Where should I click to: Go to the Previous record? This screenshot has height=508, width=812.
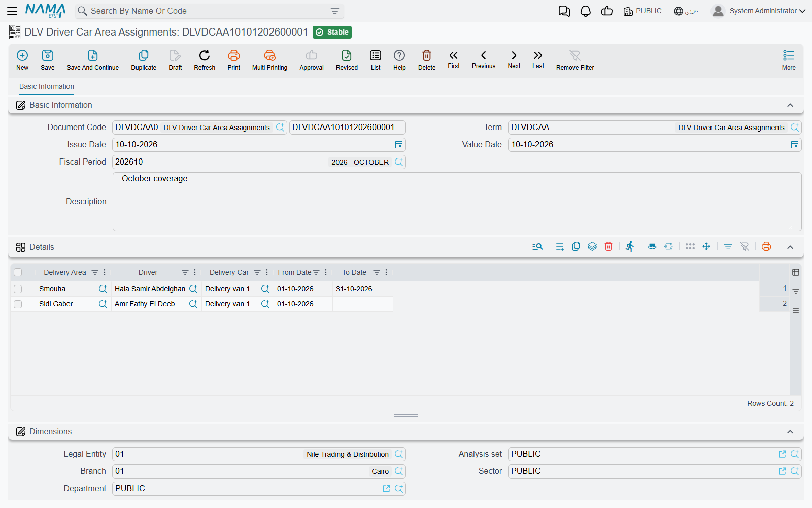(x=484, y=59)
